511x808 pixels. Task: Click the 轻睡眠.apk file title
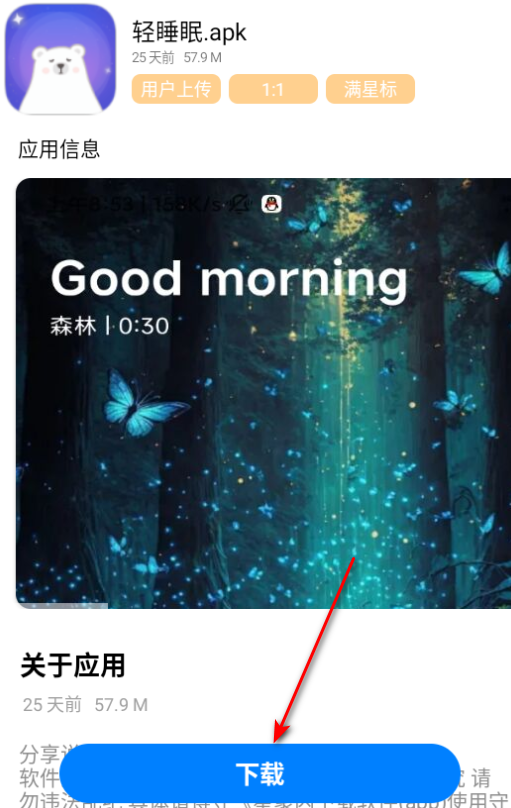tap(189, 32)
